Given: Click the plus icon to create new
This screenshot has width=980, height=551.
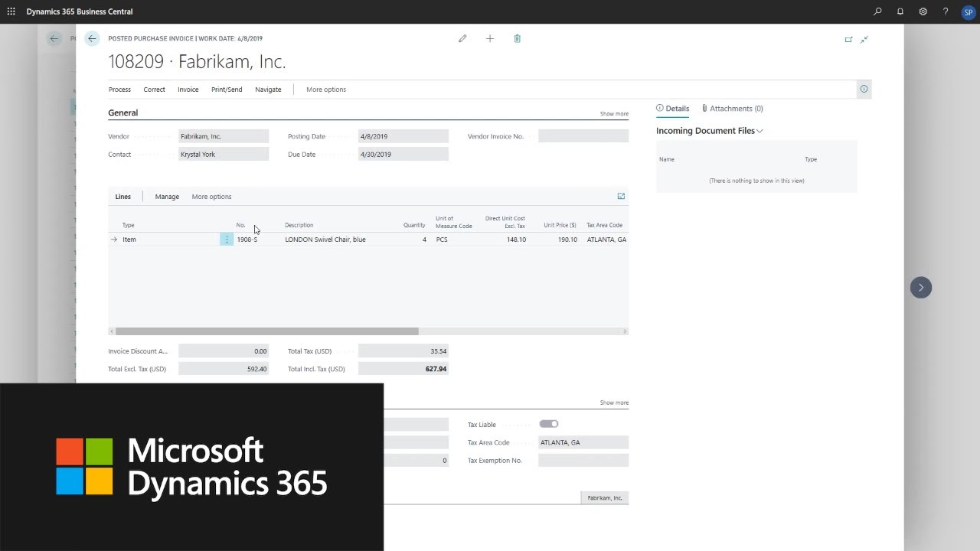Looking at the screenshot, I should 490,38.
